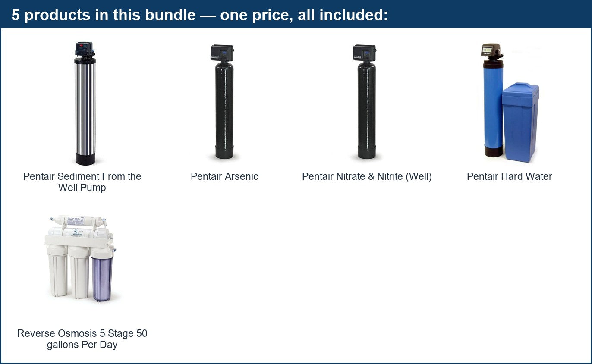Click the control valve head atop the stainless sediment tank
Viewport: 592px width, 364px height.
pos(85,49)
